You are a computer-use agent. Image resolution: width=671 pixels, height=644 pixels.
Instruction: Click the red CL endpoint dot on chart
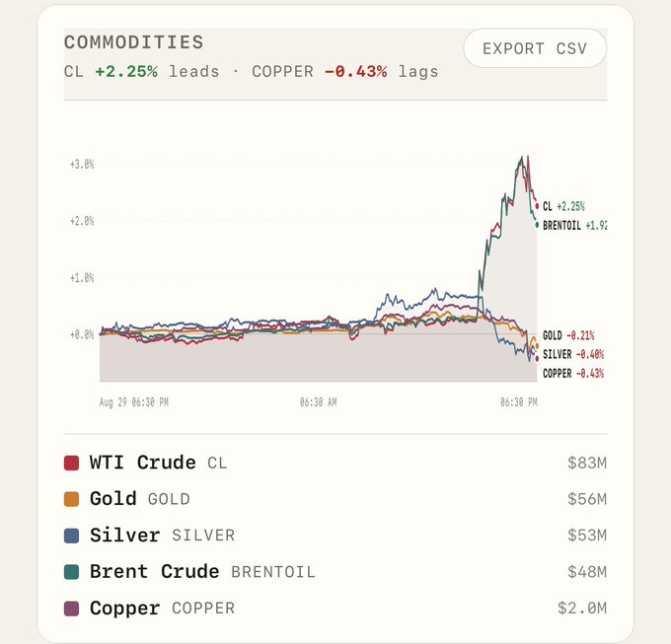pyautogui.click(x=537, y=206)
